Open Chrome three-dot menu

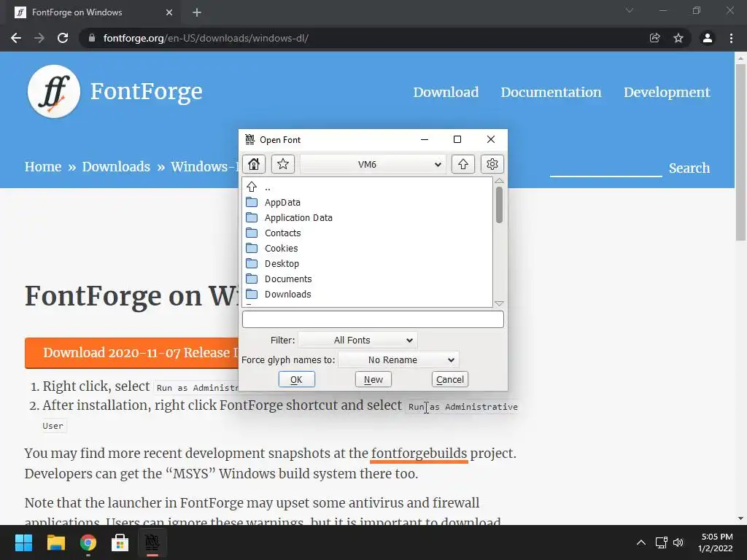point(731,38)
